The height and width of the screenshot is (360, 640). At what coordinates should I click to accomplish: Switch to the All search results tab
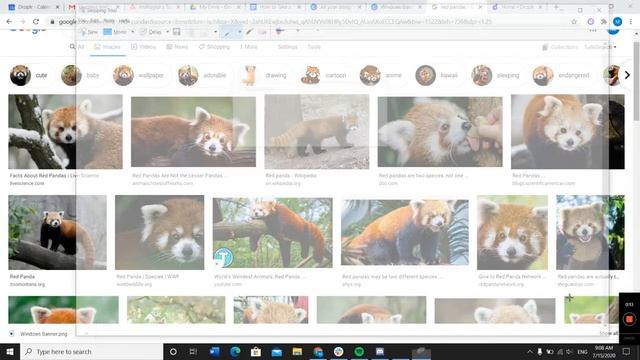(x=77, y=47)
